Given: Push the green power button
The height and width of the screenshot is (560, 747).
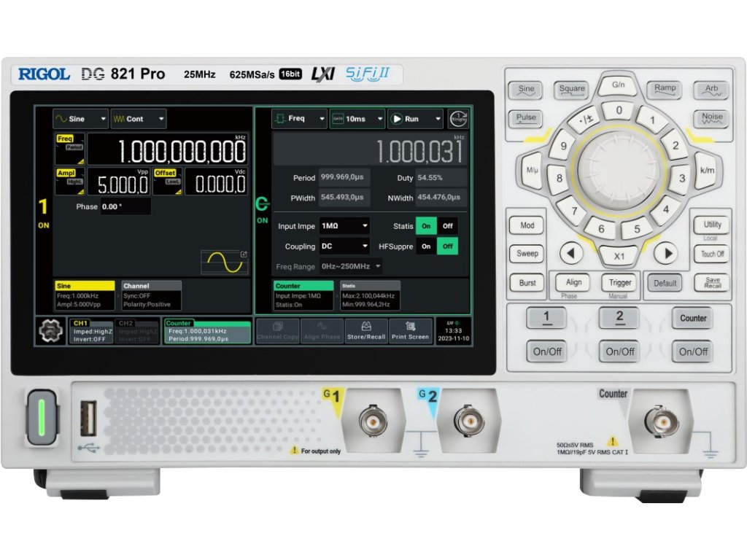Looking at the screenshot, I should 42,418.
